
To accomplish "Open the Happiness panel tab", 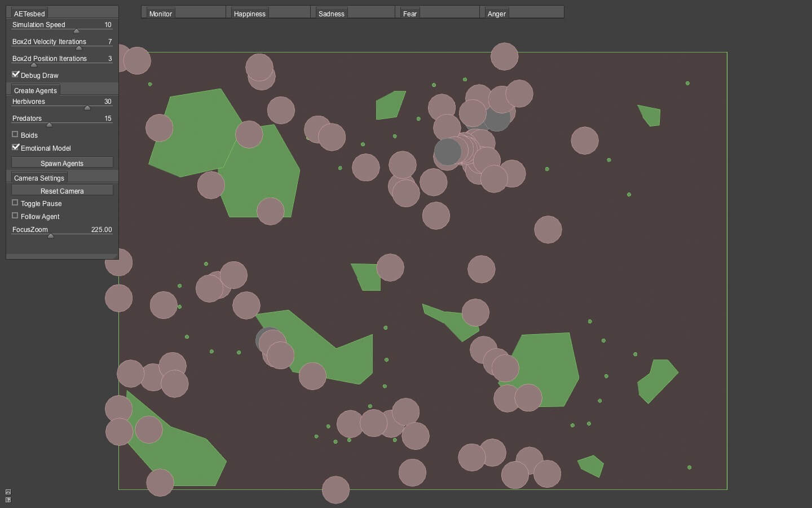I will click(249, 14).
